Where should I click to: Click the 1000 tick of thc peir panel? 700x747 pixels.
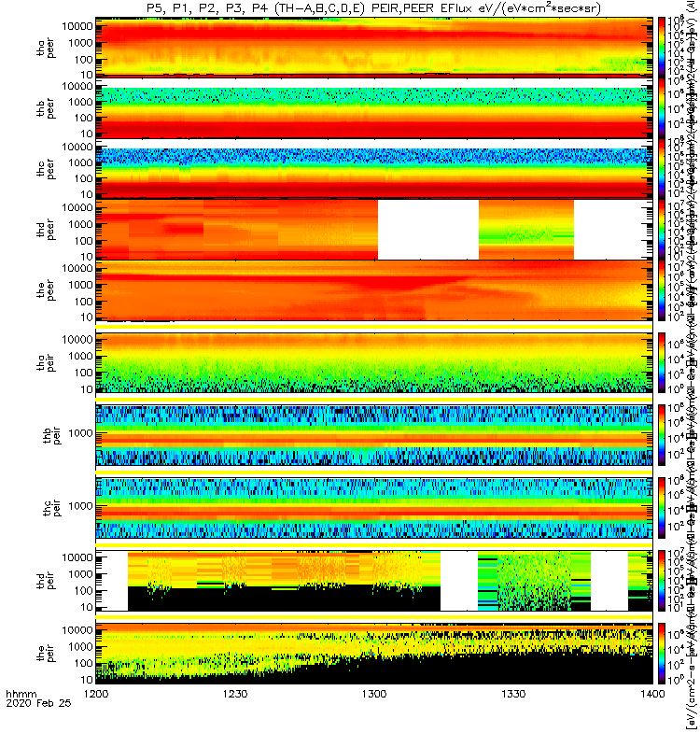coord(80,506)
